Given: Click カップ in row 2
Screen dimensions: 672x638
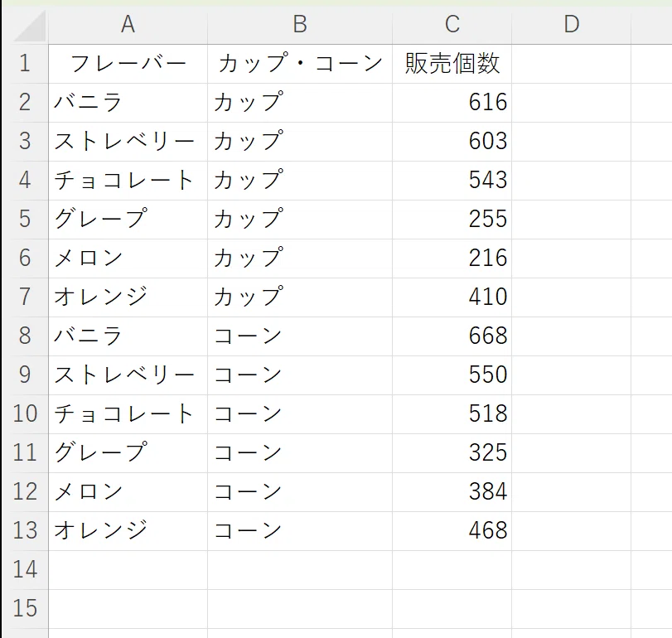Looking at the screenshot, I should 300,103.
